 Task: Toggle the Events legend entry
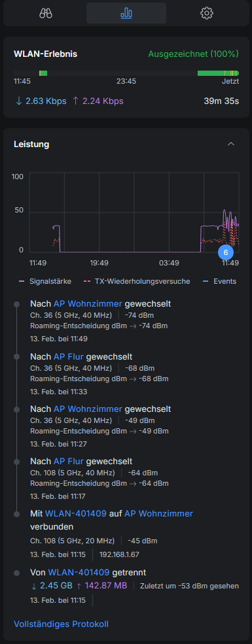219,281
